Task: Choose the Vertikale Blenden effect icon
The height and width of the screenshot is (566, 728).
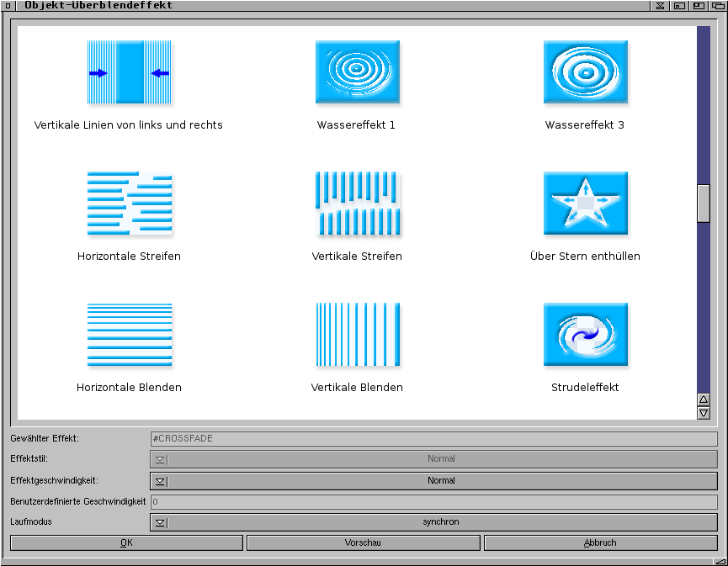Action: click(357, 335)
